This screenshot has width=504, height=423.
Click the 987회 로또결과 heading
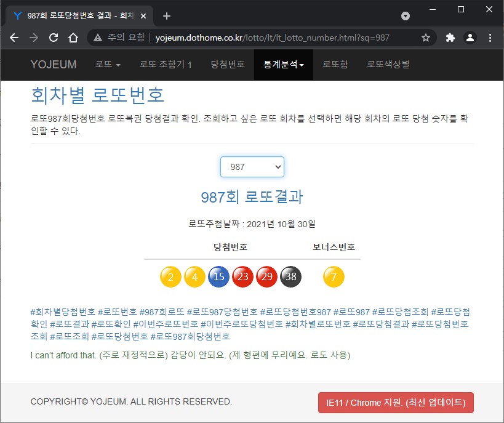(252, 197)
